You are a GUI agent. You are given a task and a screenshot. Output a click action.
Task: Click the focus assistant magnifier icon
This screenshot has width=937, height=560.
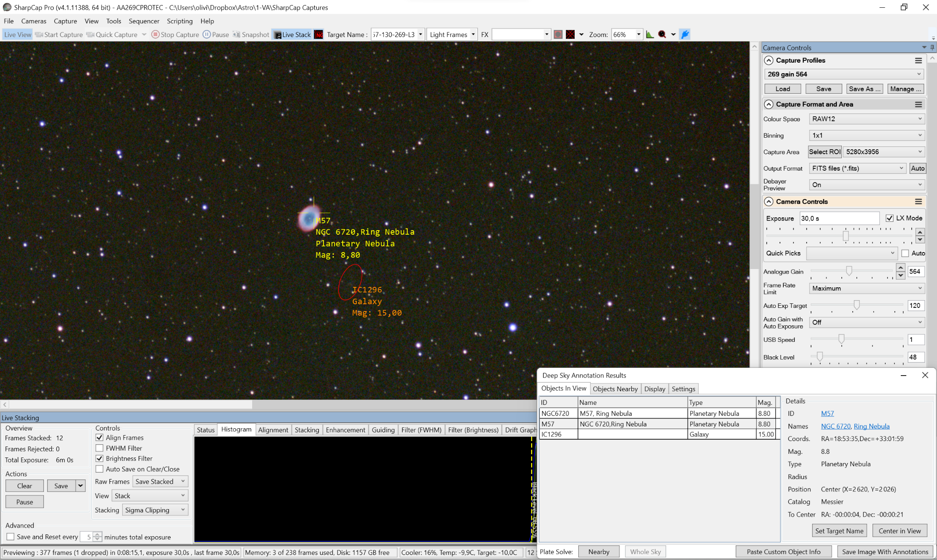click(x=662, y=34)
